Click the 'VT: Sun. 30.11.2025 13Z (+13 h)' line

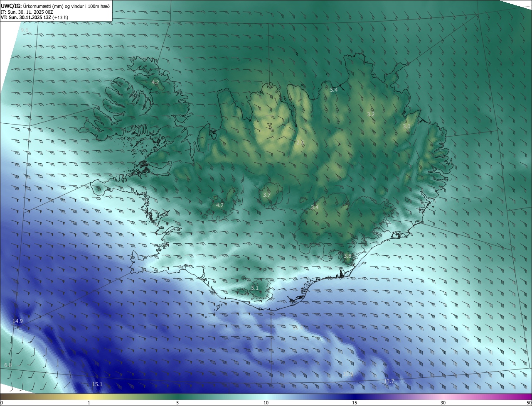(34, 17)
